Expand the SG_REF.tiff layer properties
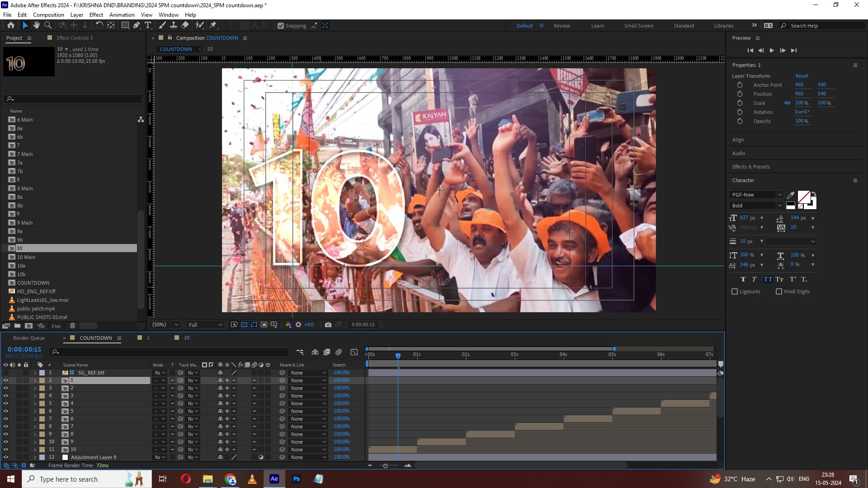Viewport: 868px width, 488px height. [x=35, y=373]
